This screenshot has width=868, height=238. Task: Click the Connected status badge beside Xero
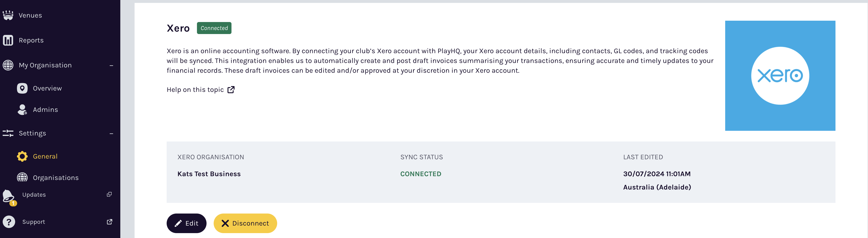214,28
